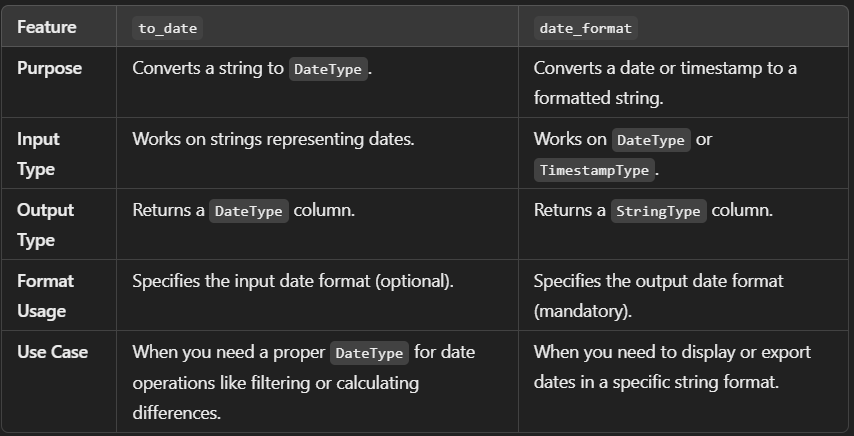Click TimestampType code tag in Input Type row
854x436 pixels.
594,170
